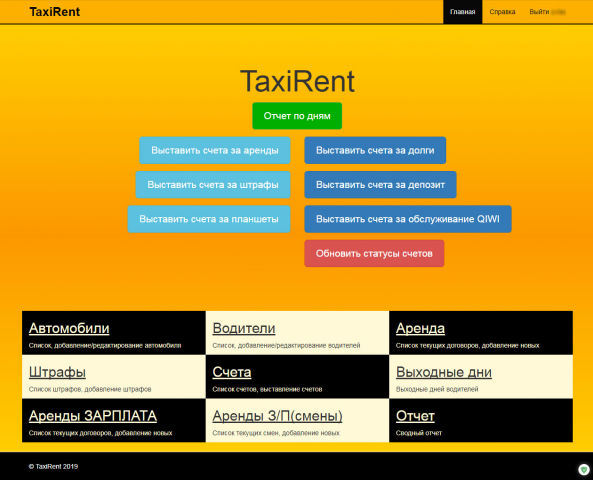Open the Штрафы list link

[x=57, y=372]
